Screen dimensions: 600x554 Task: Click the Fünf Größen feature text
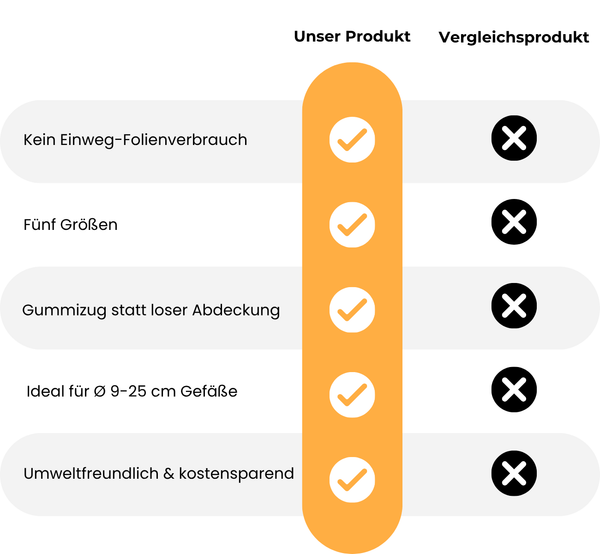(70, 224)
